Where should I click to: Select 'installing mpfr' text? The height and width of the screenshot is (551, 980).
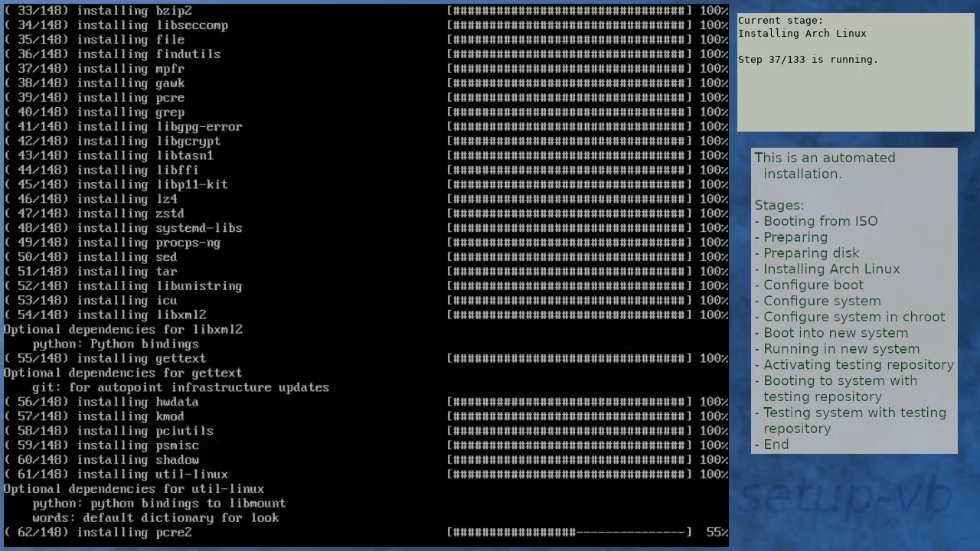click(x=130, y=69)
